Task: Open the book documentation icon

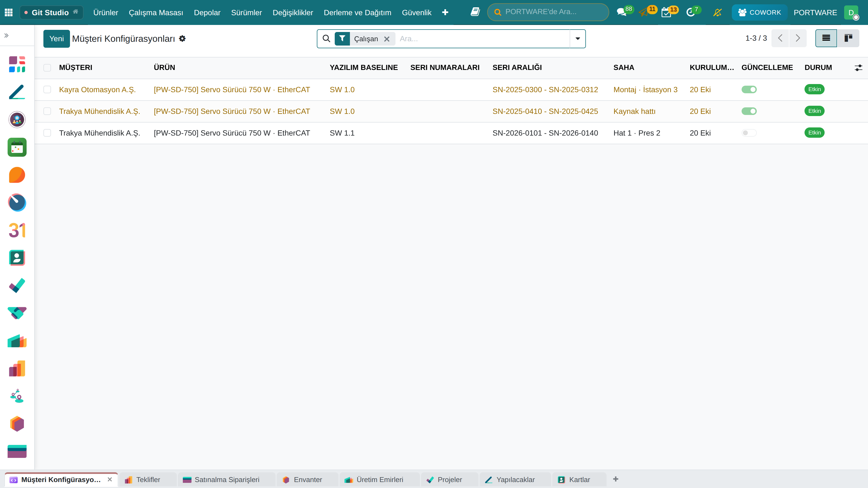Action: [475, 12]
